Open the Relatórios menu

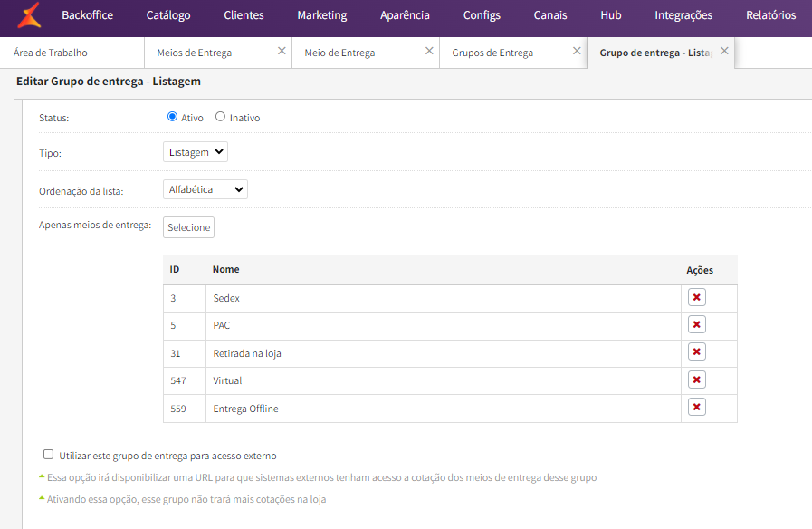[771, 15]
